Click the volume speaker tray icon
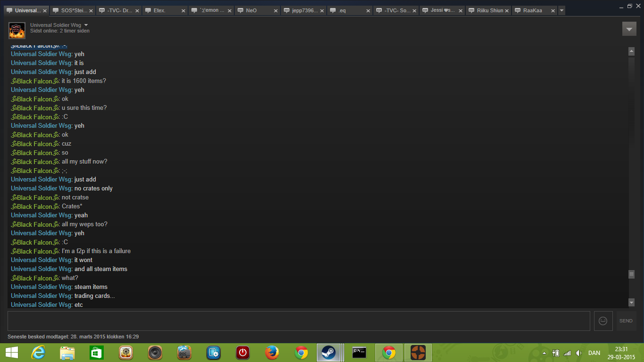 tap(578, 353)
